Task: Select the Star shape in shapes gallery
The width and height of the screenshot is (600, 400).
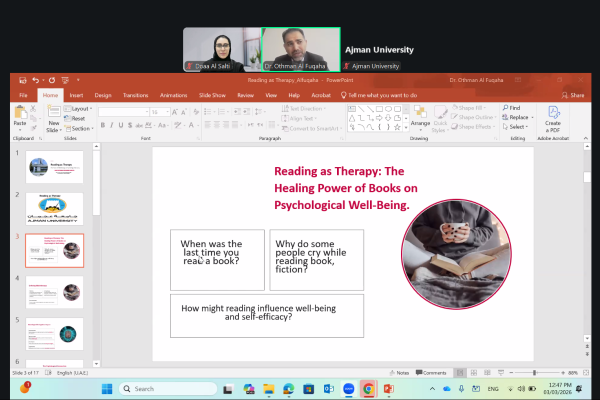Action: (398, 127)
